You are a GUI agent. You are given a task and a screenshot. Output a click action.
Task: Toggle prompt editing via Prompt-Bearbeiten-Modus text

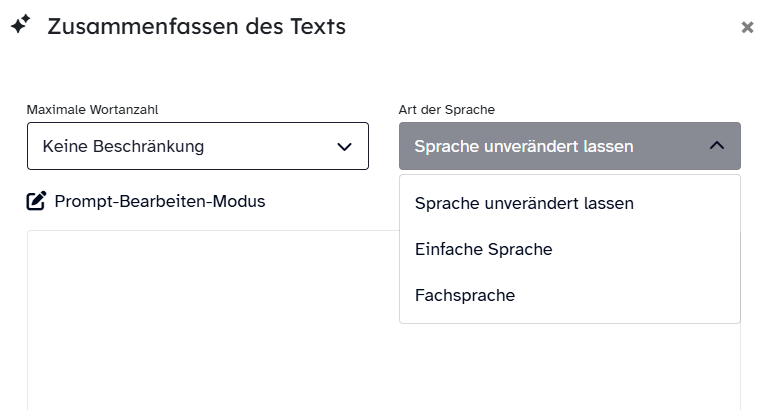[x=159, y=201]
